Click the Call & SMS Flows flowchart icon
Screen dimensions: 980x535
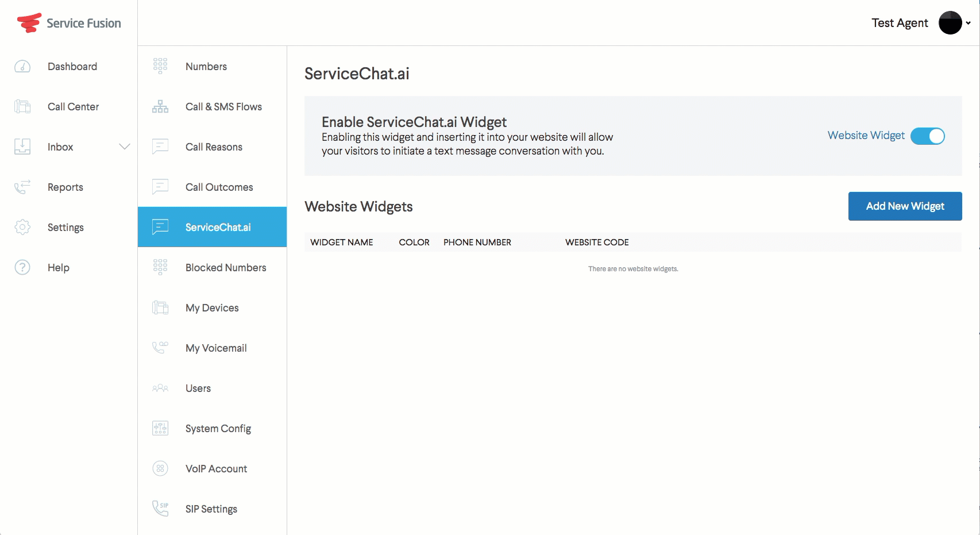coord(160,106)
